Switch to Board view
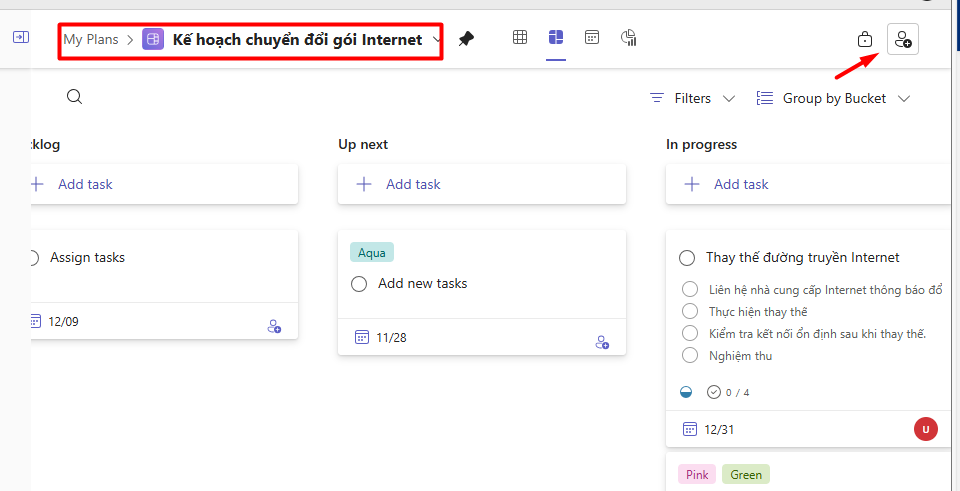The width and height of the screenshot is (960, 491). click(556, 38)
